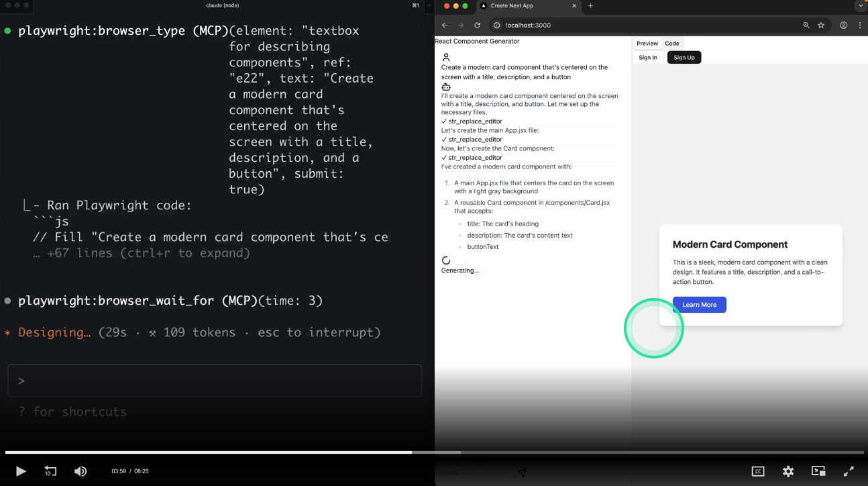Screen dimensions: 868x486
Task: Play the video
Action: point(21,471)
